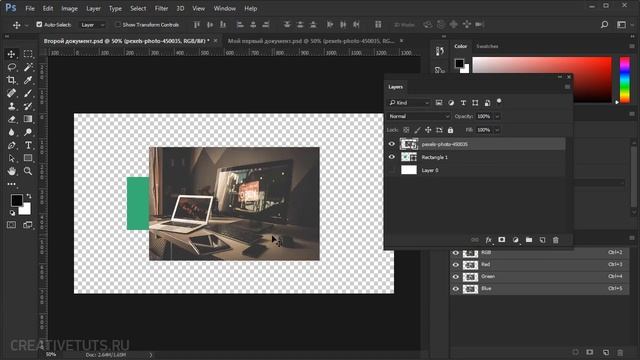This screenshot has width=640, height=360.
Task: Select the Rectangle 1 layer name
Action: coord(434,157)
